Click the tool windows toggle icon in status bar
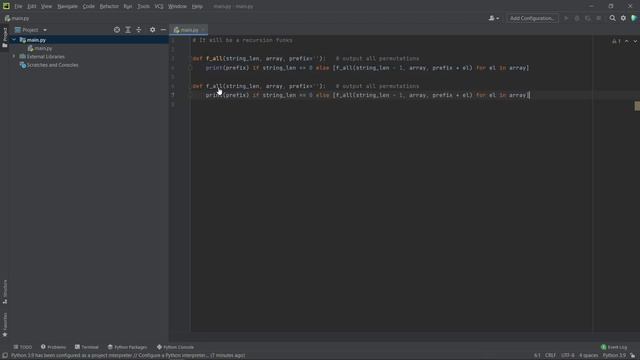Image resolution: width=640 pixels, height=360 pixels. (x=4, y=356)
